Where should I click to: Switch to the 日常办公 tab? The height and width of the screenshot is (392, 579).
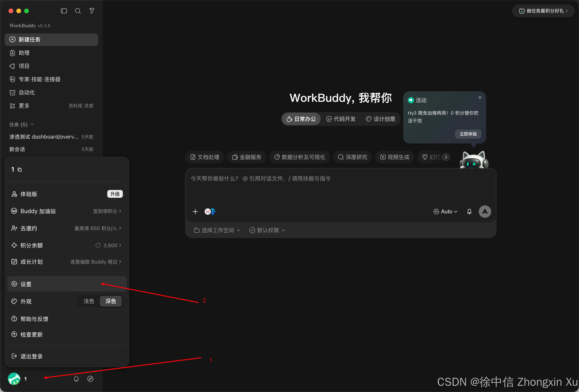[301, 119]
